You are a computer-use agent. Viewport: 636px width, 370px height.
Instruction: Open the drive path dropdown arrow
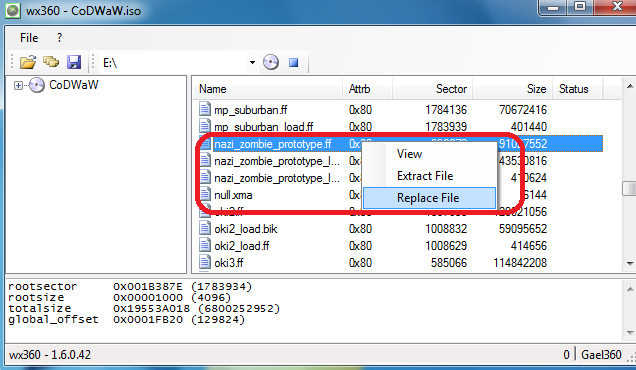pos(252,62)
